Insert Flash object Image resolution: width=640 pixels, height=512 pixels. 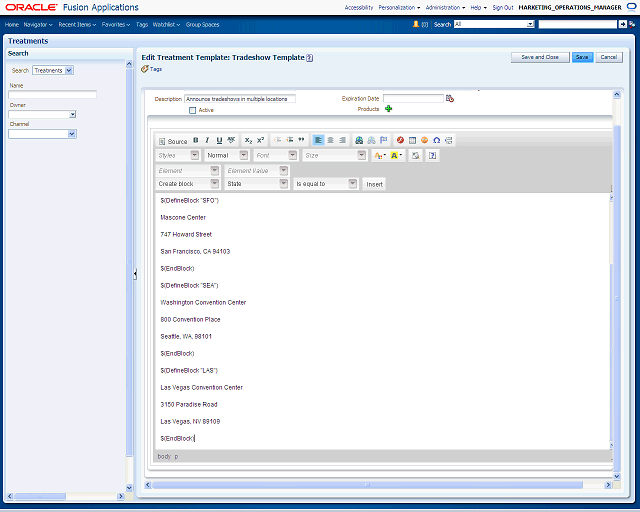tap(400, 140)
